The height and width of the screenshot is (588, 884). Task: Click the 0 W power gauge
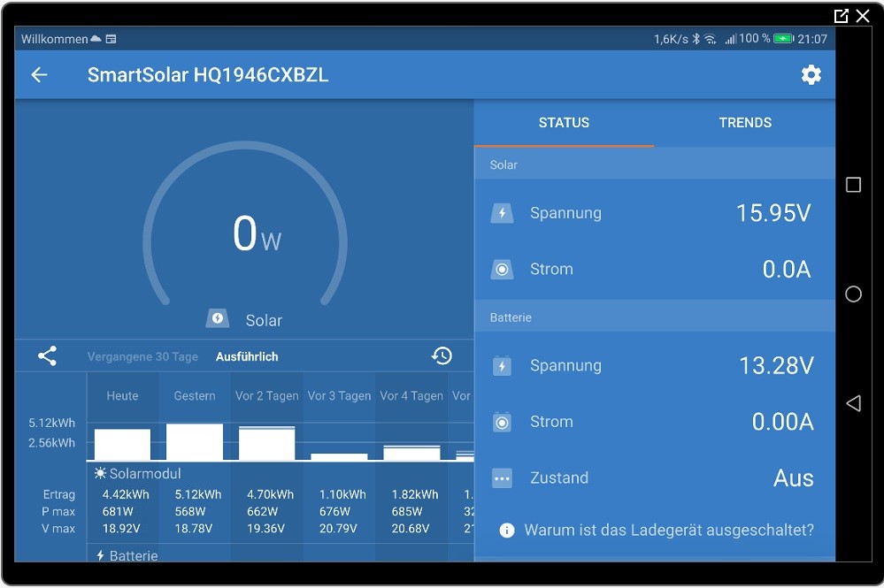pyautogui.click(x=245, y=225)
